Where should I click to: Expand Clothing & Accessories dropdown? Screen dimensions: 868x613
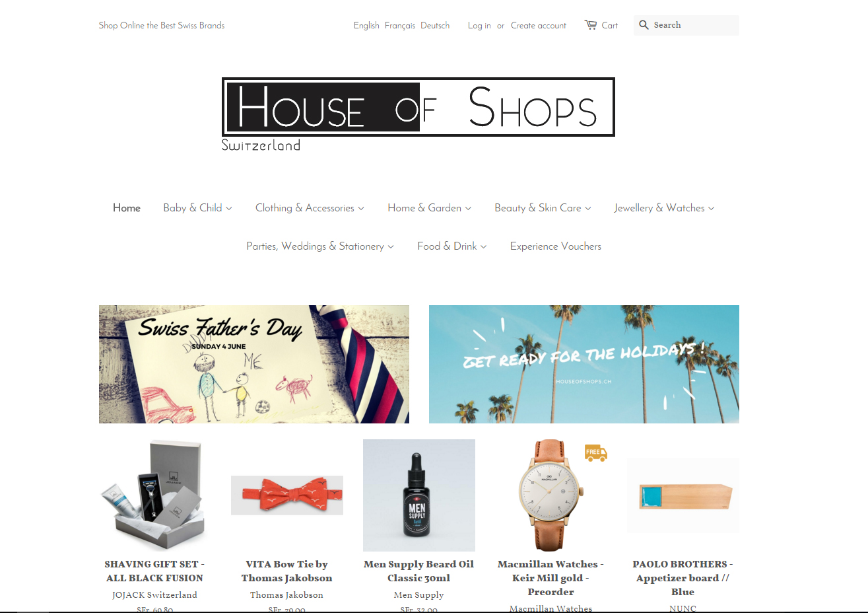point(310,208)
